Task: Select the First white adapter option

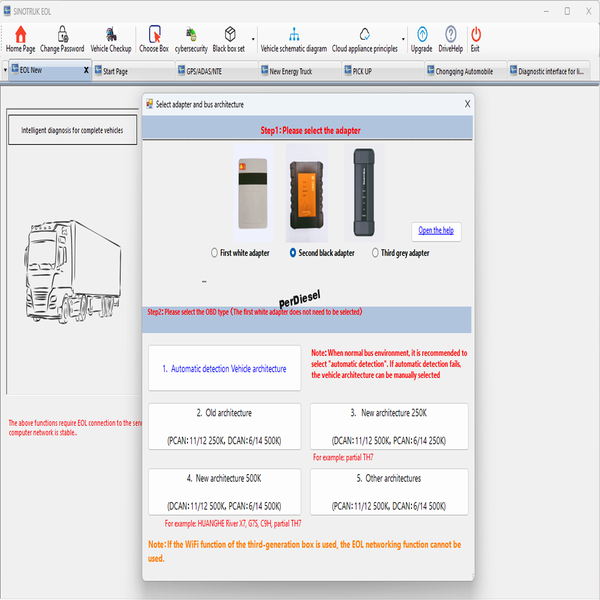Action: coord(215,253)
